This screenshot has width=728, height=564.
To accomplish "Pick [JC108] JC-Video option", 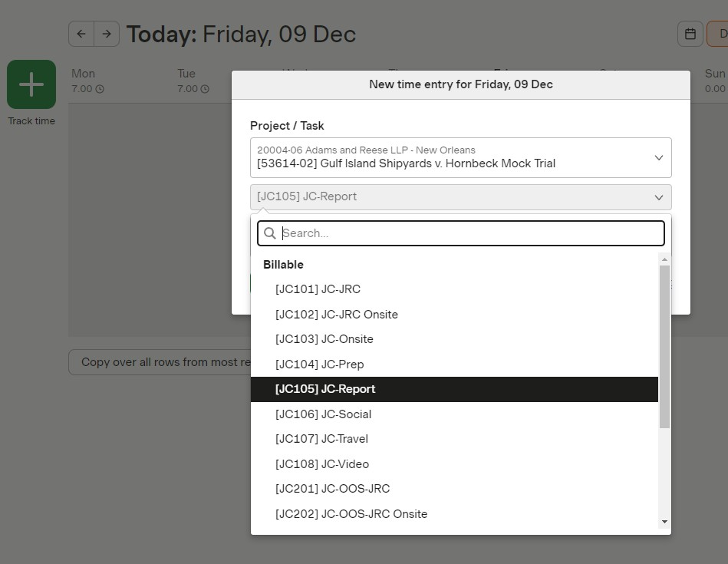I will (321, 464).
